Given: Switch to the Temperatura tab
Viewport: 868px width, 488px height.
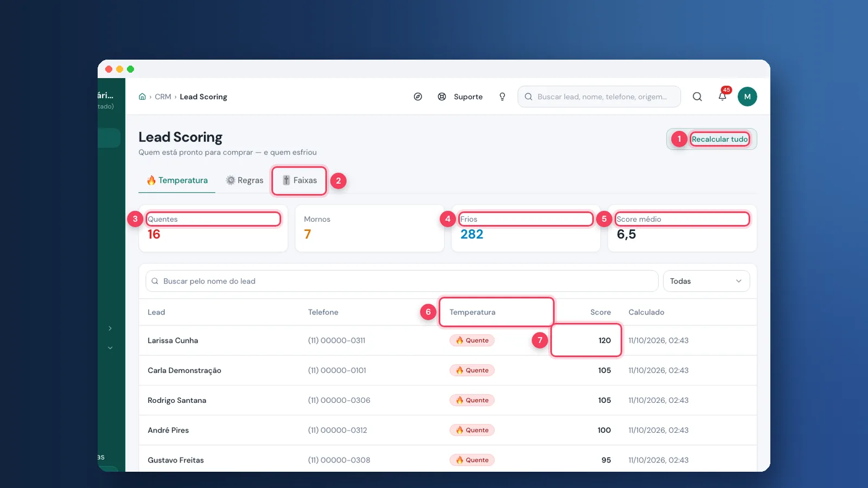Looking at the screenshot, I should 177,180.
